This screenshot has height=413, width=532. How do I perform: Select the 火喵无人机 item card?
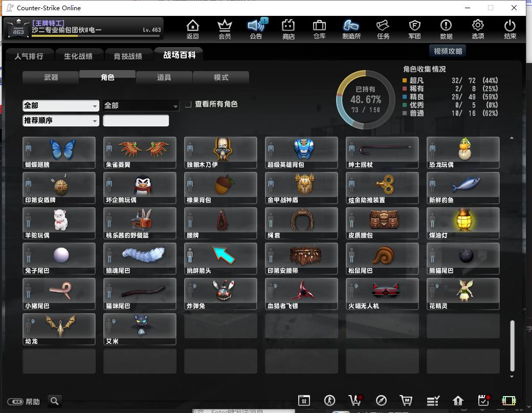pyautogui.click(x=383, y=294)
